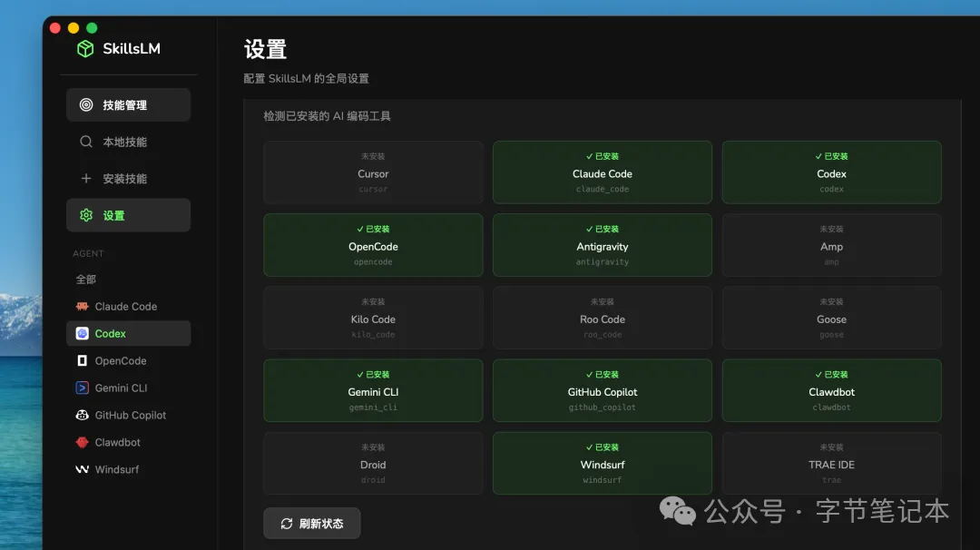Click the Cursor tool card

[373, 172]
